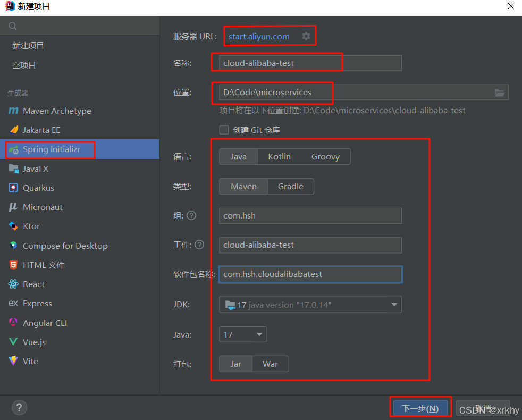This screenshot has height=420, width=522.
Task: Click the Compose for Desktop icon
Action: tap(13, 246)
